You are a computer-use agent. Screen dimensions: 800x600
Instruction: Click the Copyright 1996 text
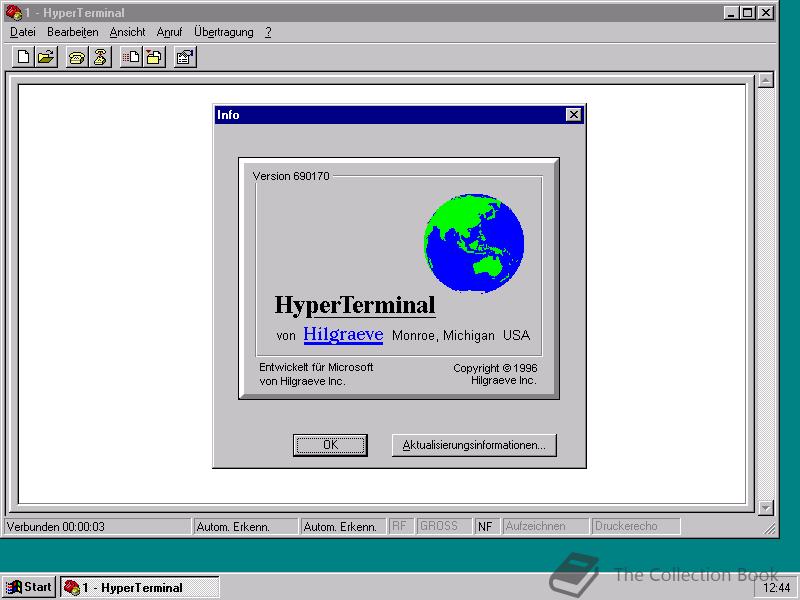tap(495, 374)
